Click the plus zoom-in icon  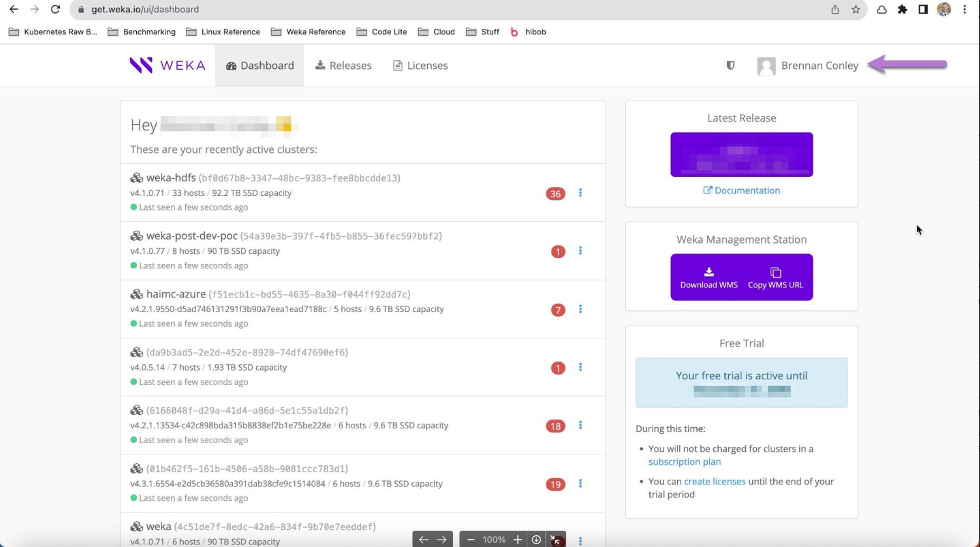point(517,540)
